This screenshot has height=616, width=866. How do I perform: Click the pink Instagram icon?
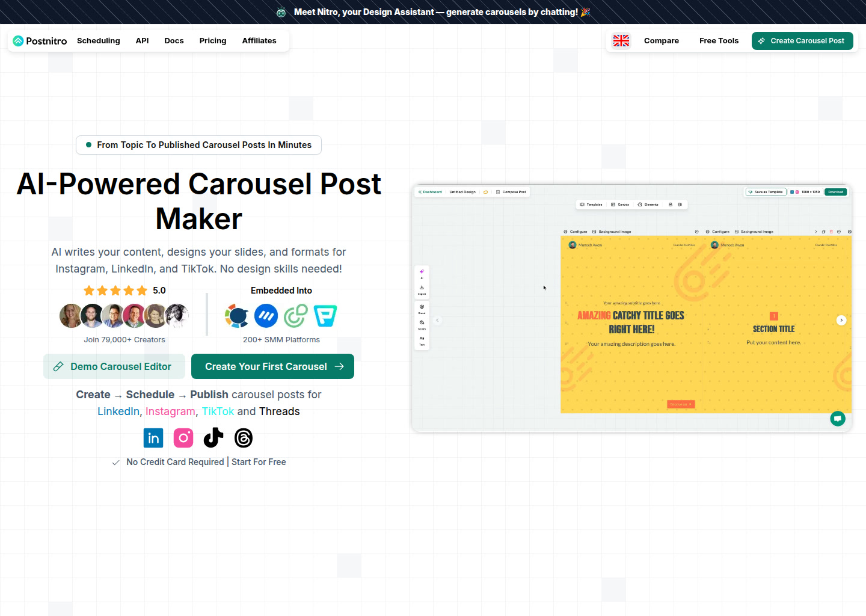click(x=183, y=438)
